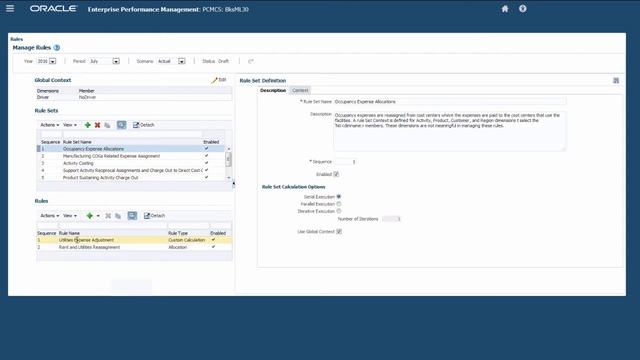The height and width of the screenshot is (360, 640).
Task: Open the hamburger navigator menu
Action: point(10,9)
